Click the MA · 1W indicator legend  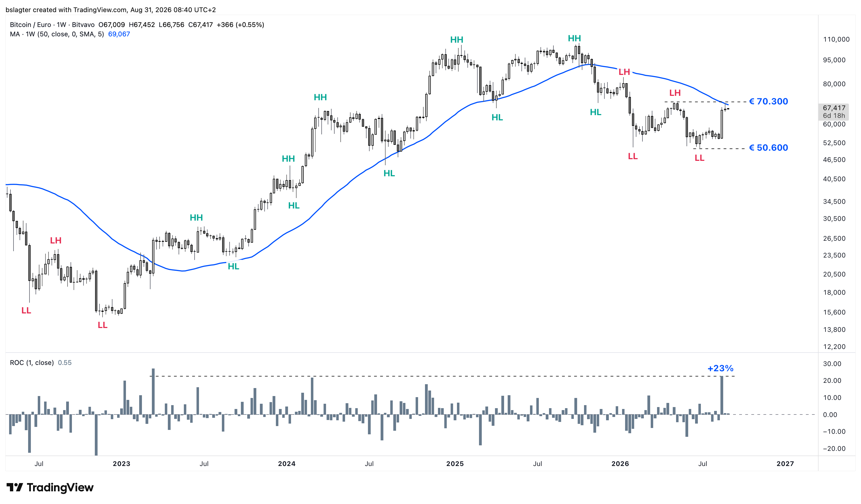click(57, 34)
